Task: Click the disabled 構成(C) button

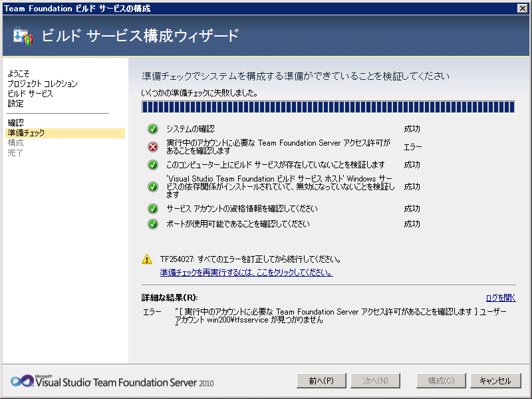Action: pyautogui.click(x=441, y=380)
